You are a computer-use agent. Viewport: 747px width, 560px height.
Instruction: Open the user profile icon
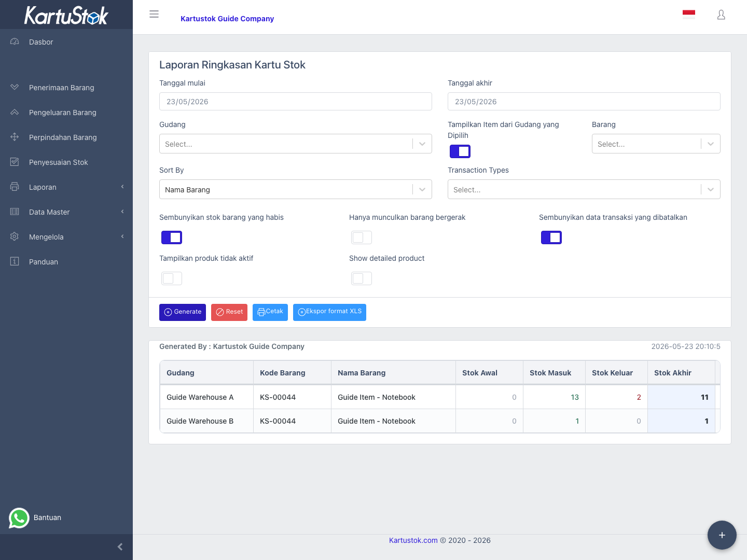point(721,15)
